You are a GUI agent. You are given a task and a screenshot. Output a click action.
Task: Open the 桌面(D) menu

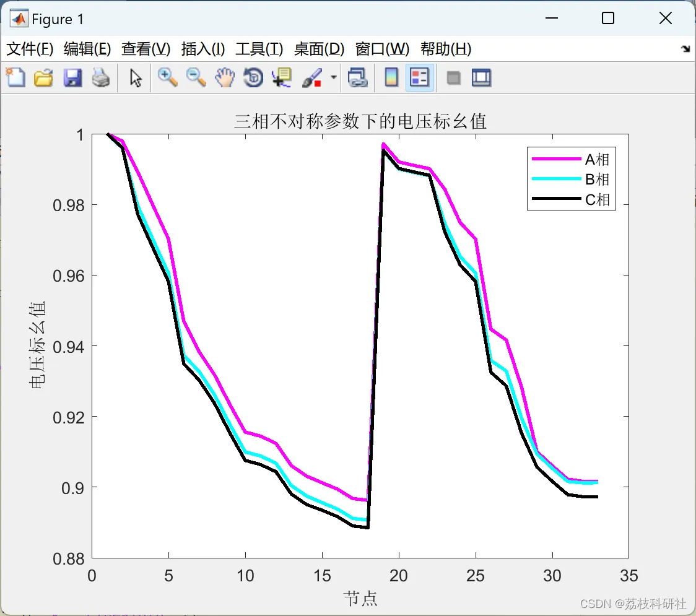coord(319,49)
